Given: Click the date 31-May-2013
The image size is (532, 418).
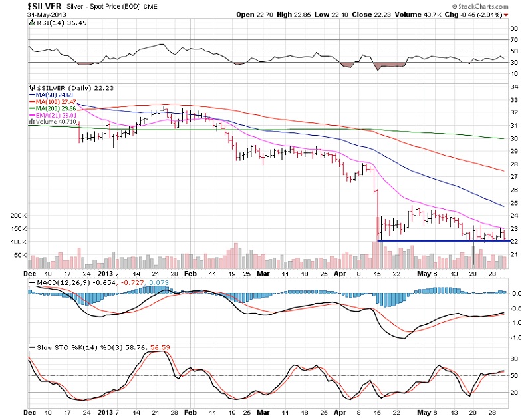Looking at the screenshot, I should click(x=47, y=15).
